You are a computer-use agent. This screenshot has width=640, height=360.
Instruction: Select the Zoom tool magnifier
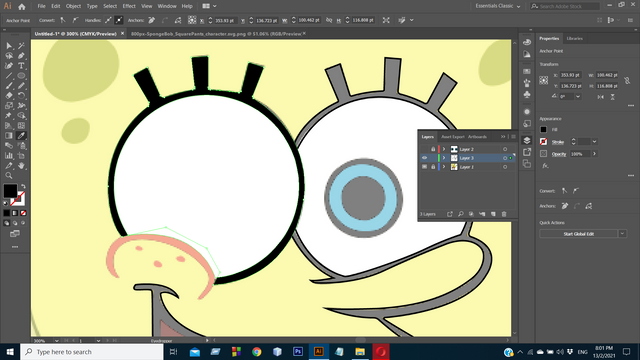[x=9, y=176]
